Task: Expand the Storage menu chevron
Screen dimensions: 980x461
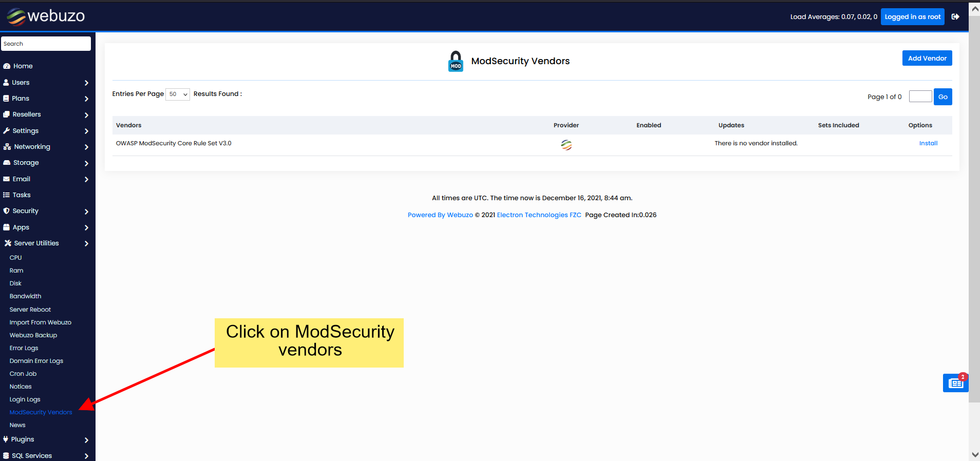Action: 86,163
